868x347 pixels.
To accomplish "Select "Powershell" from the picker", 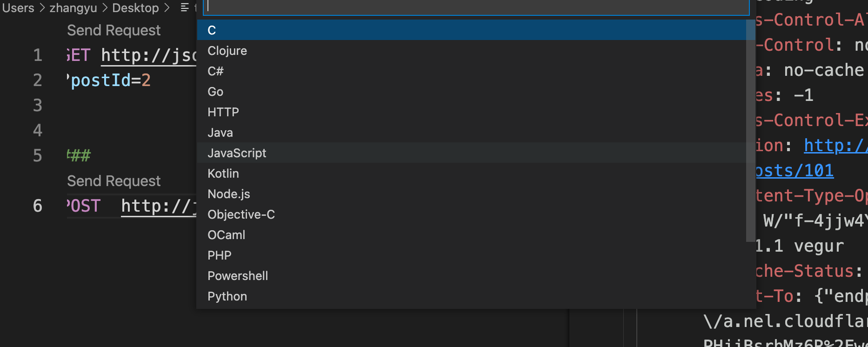I will tap(238, 275).
